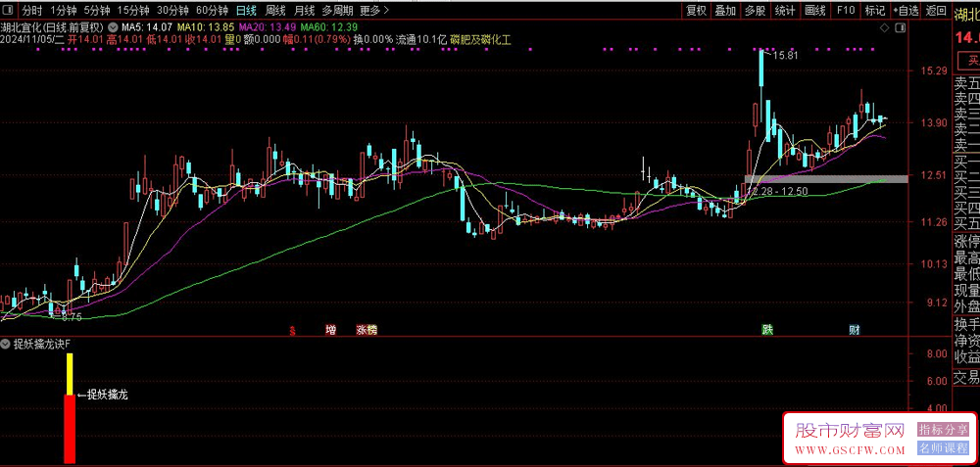
Task: Expand the 捉妖擒龙诀F indicator dropdown arrow
Action: (4, 344)
